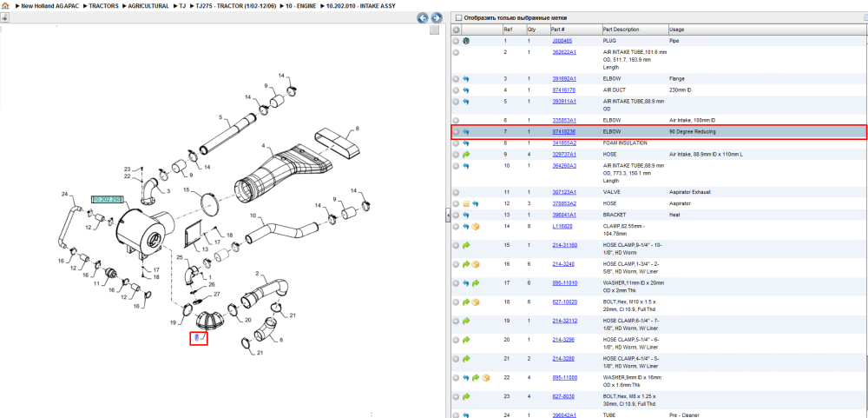Open part number 307123A1 link

564,192
